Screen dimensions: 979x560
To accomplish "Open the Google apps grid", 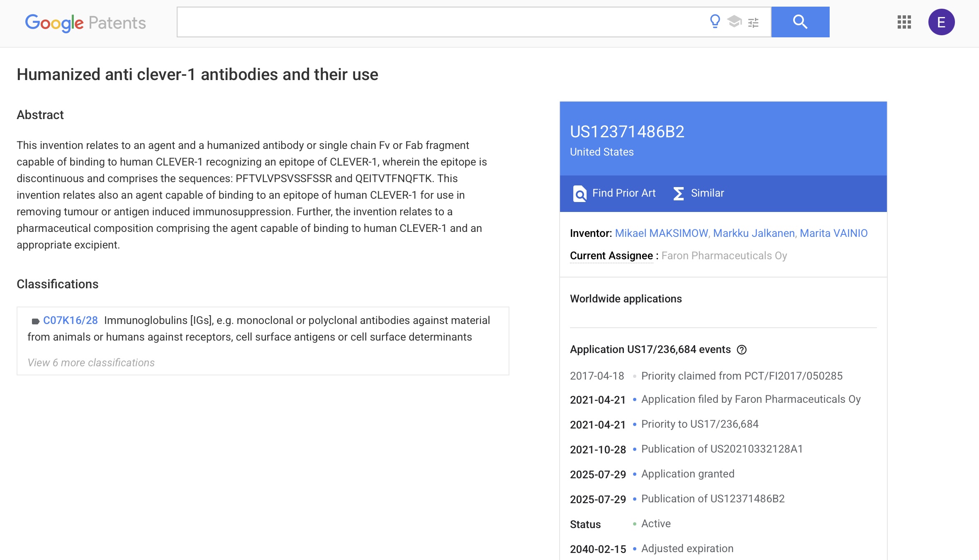I will [x=904, y=22].
